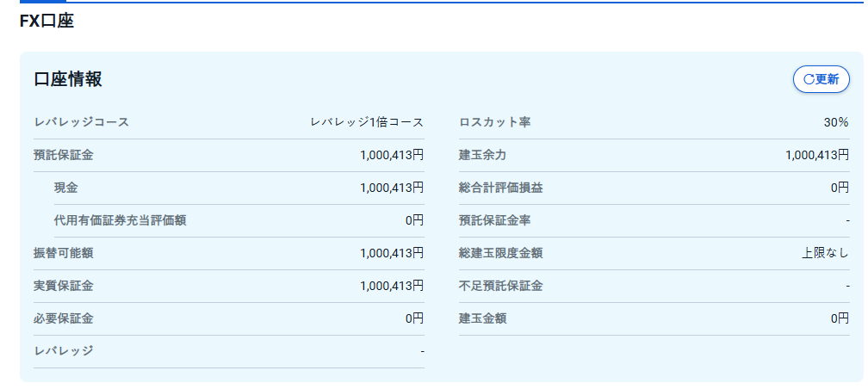The height and width of the screenshot is (389, 868).
Task: Click the FX口座 page heading
Action: point(46,22)
